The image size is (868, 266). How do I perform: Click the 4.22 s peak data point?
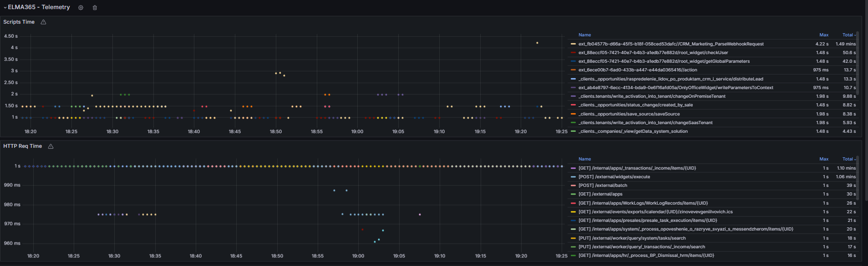tap(537, 43)
